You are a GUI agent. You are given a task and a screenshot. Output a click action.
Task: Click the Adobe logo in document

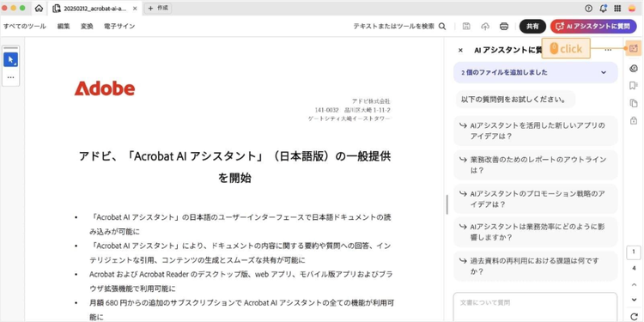[104, 88]
